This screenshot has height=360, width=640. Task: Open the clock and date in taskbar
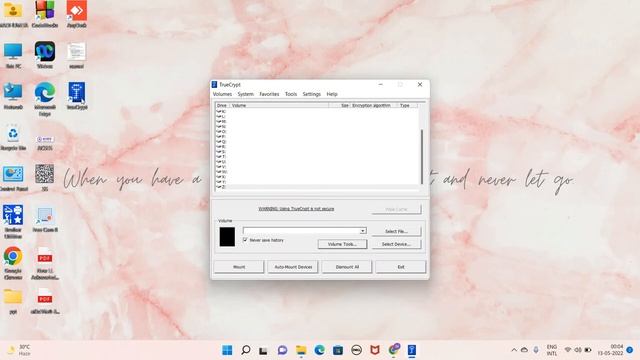click(x=611, y=350)
